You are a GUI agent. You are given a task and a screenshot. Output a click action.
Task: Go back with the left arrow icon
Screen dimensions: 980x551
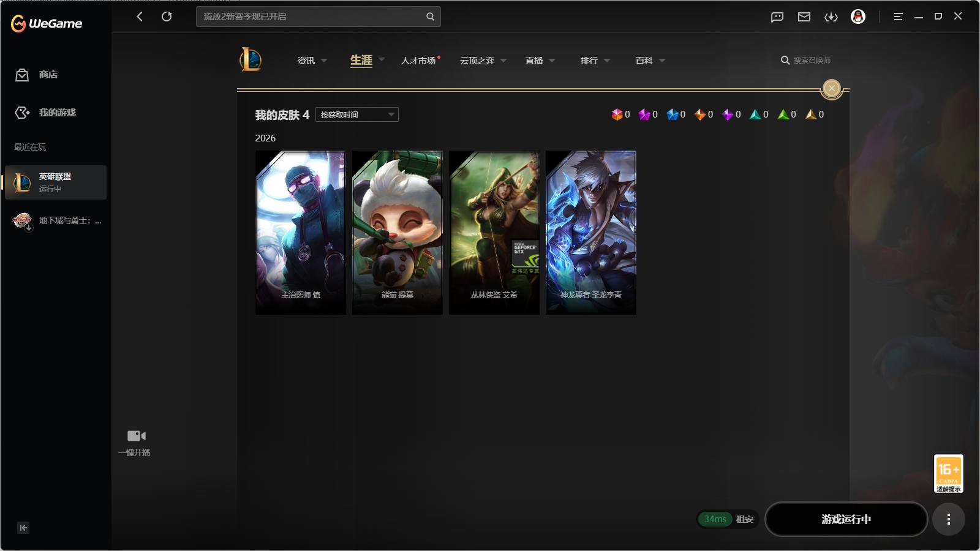point(140,17)
